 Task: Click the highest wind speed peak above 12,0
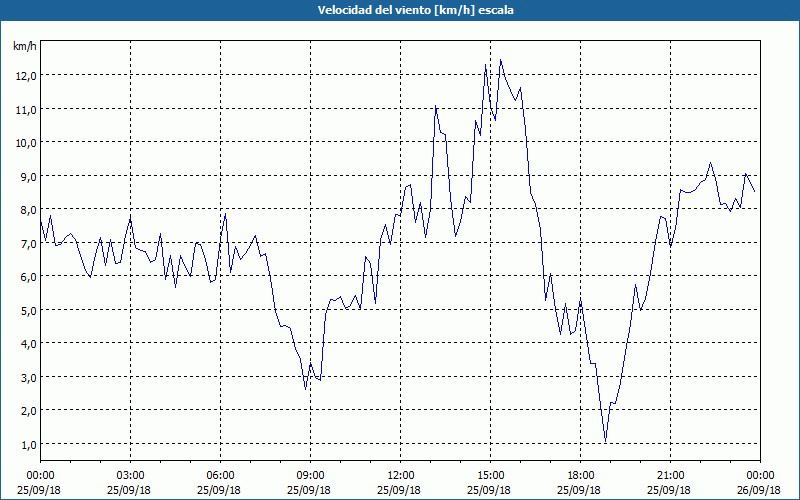(501, 60)
